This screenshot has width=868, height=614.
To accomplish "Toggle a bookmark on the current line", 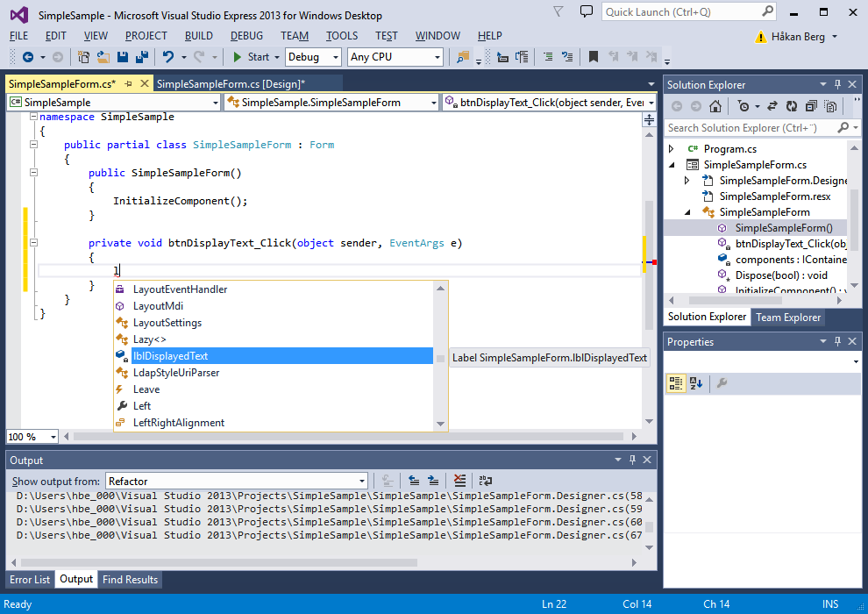I will click(x=594, y=57).
